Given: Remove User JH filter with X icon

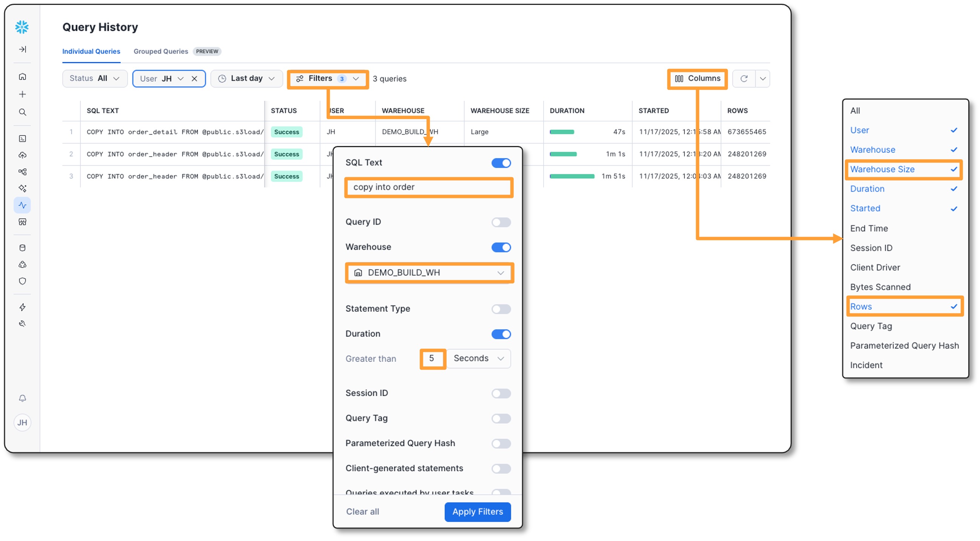Looking at the screenshot, I should click(x=194, y=79).
